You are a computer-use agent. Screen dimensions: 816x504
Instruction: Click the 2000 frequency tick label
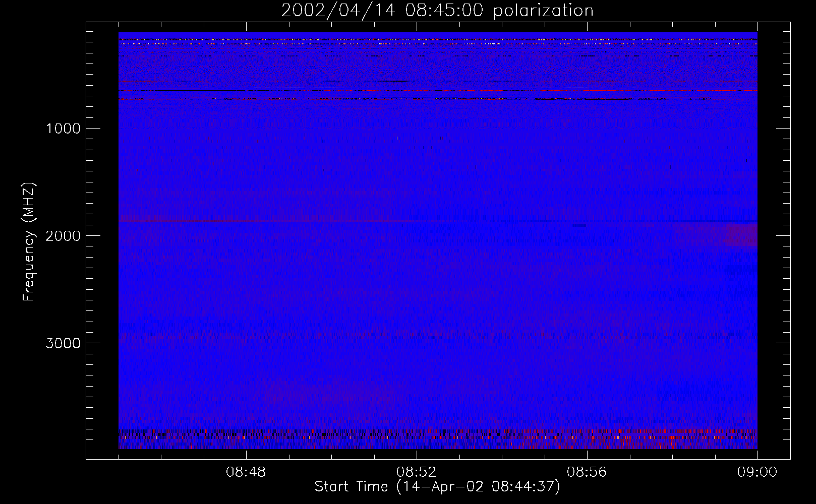63,235
